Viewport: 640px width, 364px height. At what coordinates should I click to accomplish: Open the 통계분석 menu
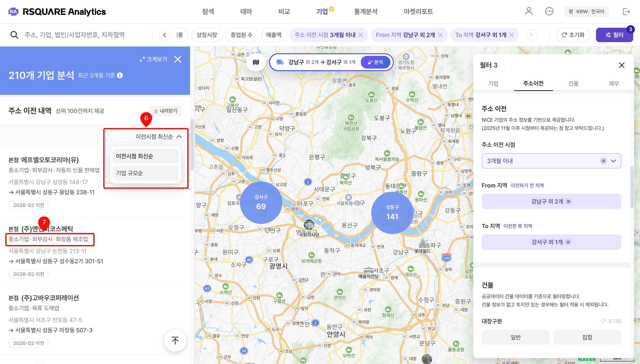[366, 11]
